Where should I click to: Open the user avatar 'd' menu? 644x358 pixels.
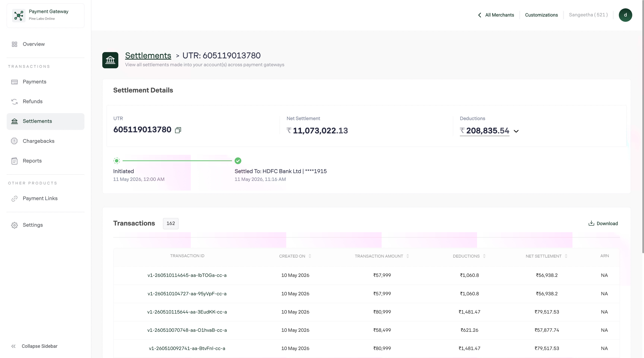tap(625, 15)
